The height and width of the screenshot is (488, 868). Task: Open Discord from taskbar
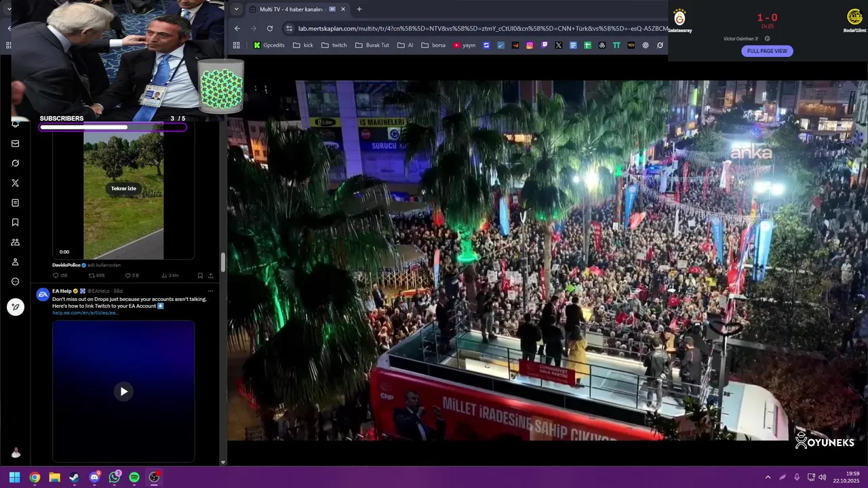coord(94,477)
